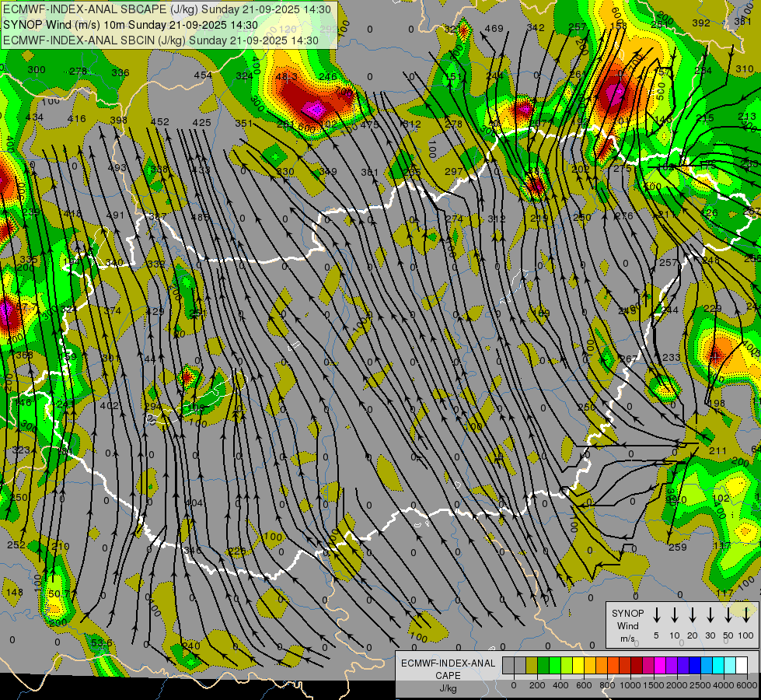The height and width of the screenshot is (700, 761).
Task: Pick the bright magenta CAPE legend swatch
Action: click(x=660, y=665)
